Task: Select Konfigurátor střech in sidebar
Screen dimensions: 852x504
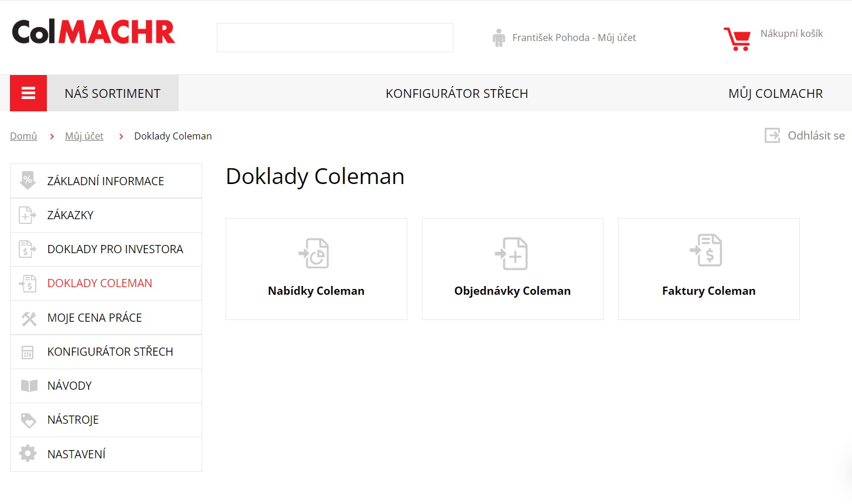Action: click(x=106, y=352)
